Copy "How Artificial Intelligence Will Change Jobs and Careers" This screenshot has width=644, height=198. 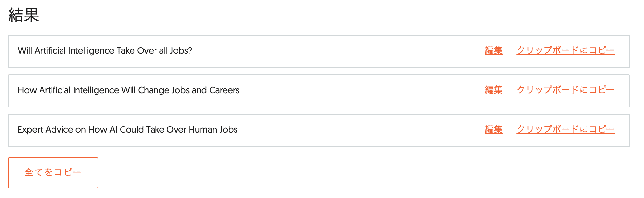click(565, 90)
